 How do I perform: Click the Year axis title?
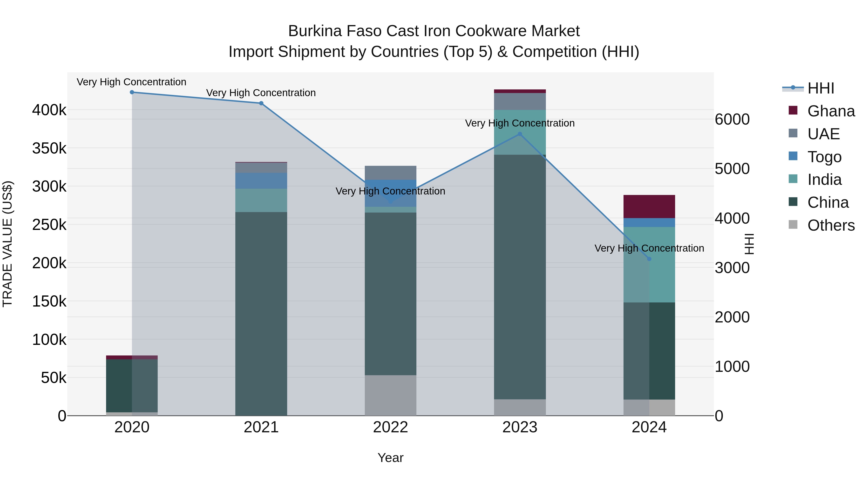391,458
